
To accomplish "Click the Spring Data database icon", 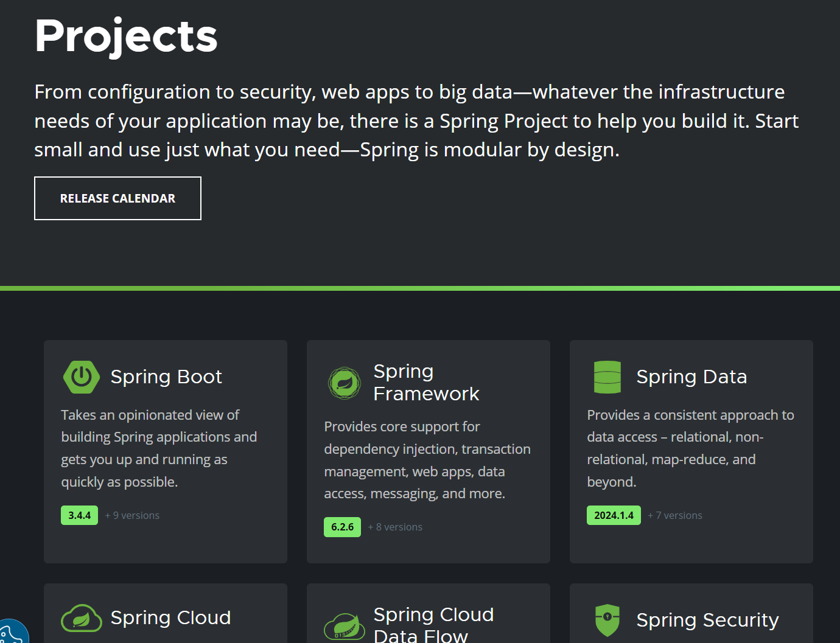I will [607, 377].
